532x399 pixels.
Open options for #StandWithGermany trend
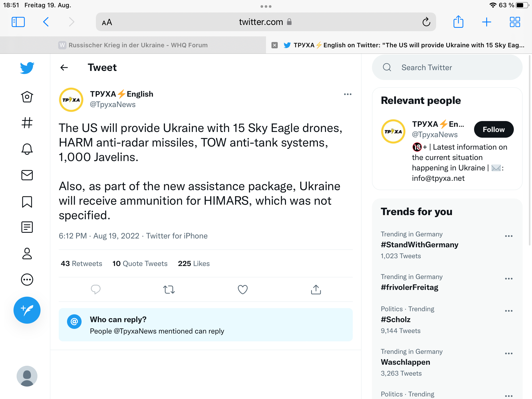(509, 236)
